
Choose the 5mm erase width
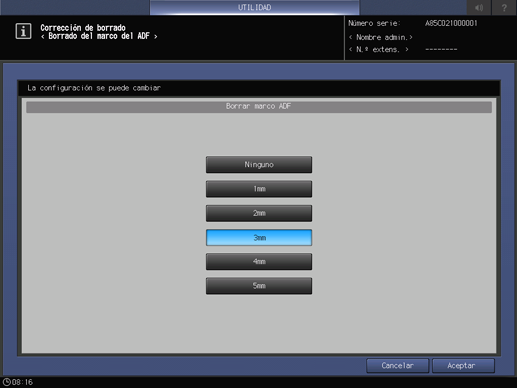(259, 286)
